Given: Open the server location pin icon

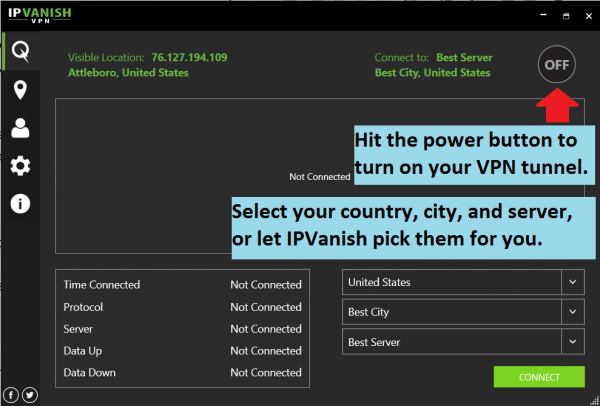Looking at the screenshot, I should (x=20, y=90).
